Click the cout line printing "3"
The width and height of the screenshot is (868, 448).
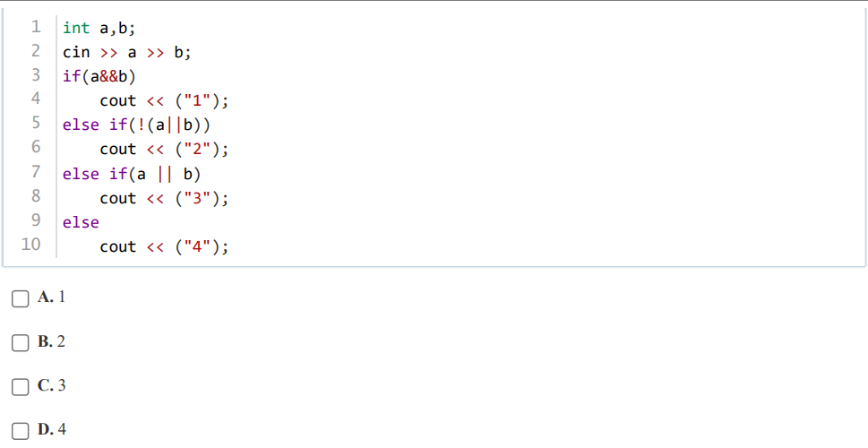[x=164, y=198]
